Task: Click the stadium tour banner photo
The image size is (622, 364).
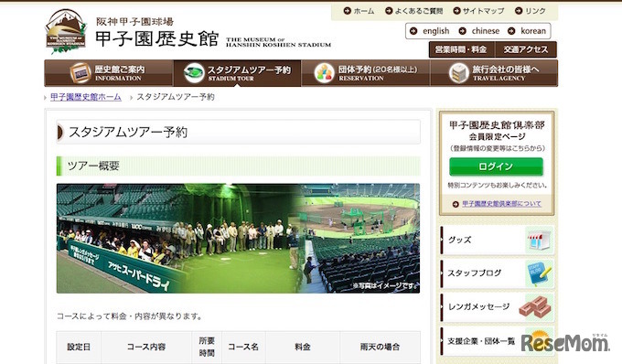Action: coord(238,239)
